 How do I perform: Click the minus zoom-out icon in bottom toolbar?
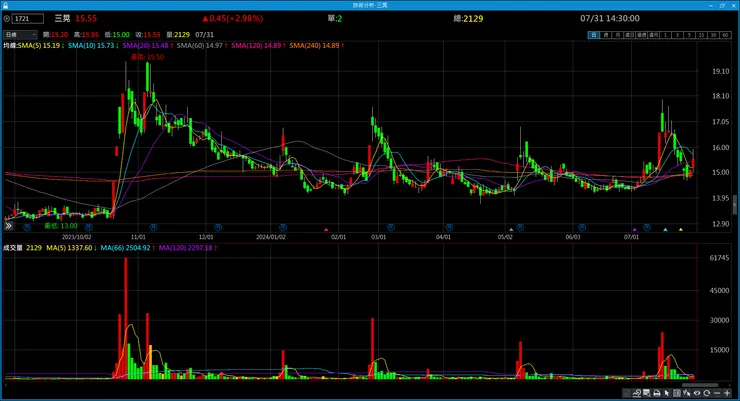(x=717, y=393)
